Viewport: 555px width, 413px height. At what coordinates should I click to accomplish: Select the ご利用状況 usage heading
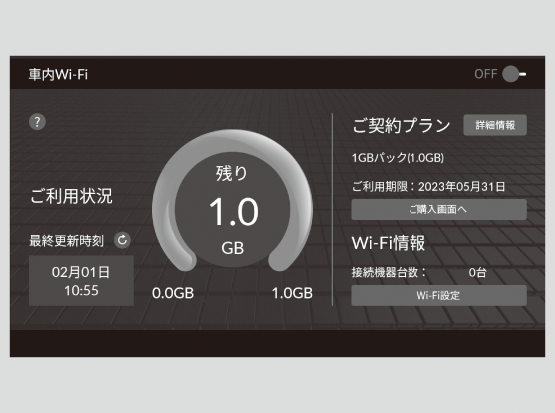(71, 196)
